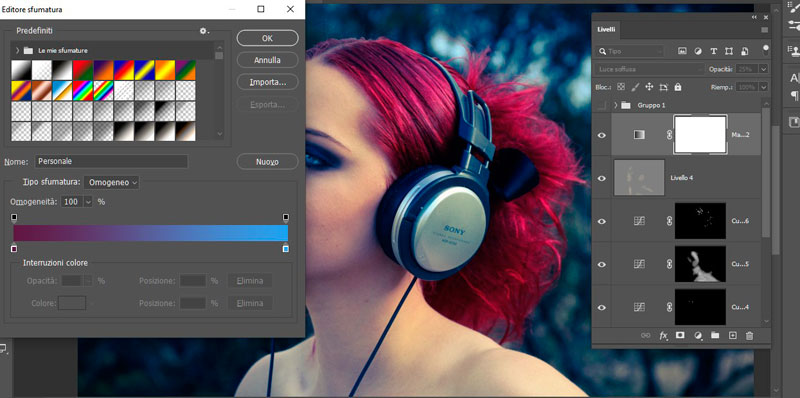The image size is (800, 398).
Task: Click the link layers icon
Action: click(x=645, y=335)
